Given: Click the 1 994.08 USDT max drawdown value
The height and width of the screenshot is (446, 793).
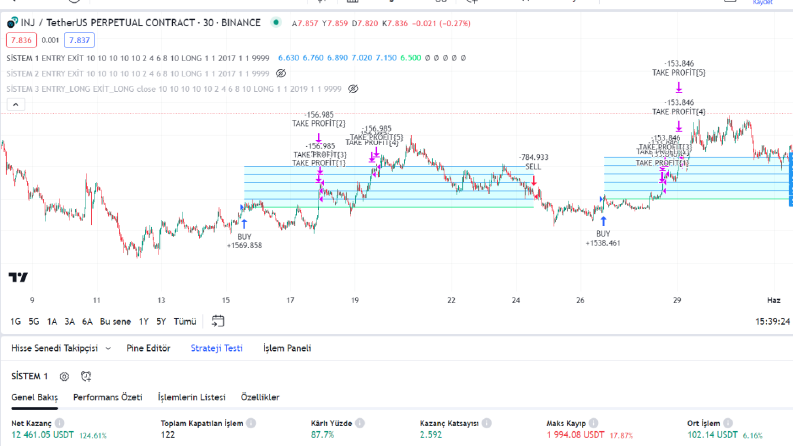Looking at the screenshot, I should 576,435.
